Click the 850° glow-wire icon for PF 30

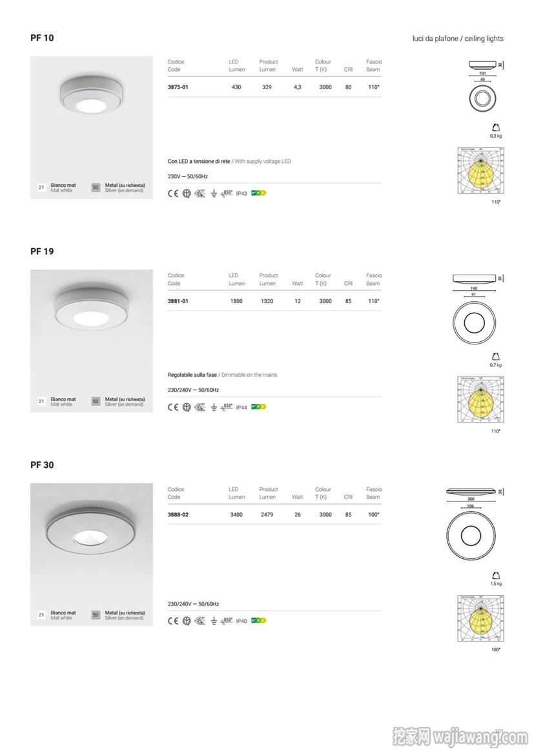click(x=226, y=621)
